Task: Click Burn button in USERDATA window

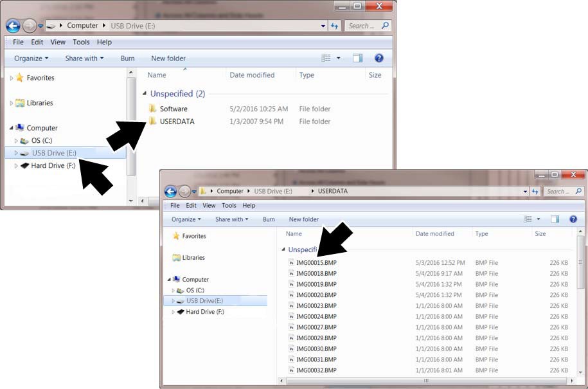Action: pyautogui.click(x=269, y=219)
